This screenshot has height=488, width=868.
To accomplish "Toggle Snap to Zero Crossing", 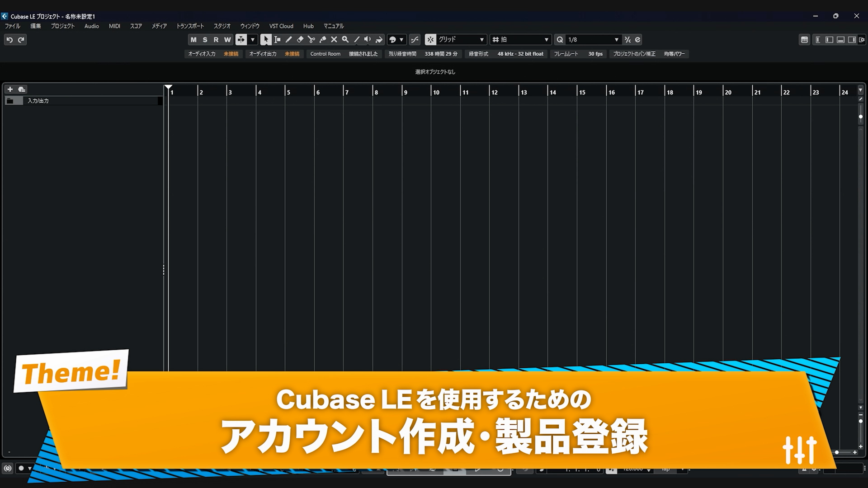I will [x=415, y=40].
